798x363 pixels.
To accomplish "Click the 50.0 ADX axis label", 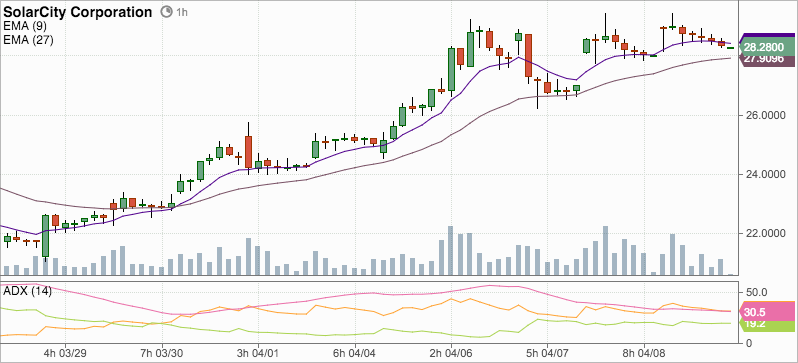I will click(756, 293).
